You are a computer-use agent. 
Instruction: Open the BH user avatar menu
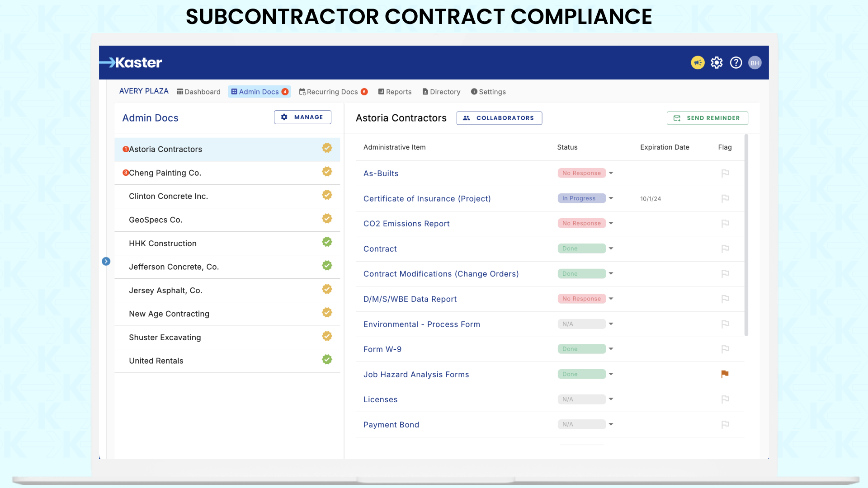click(755, 63)
